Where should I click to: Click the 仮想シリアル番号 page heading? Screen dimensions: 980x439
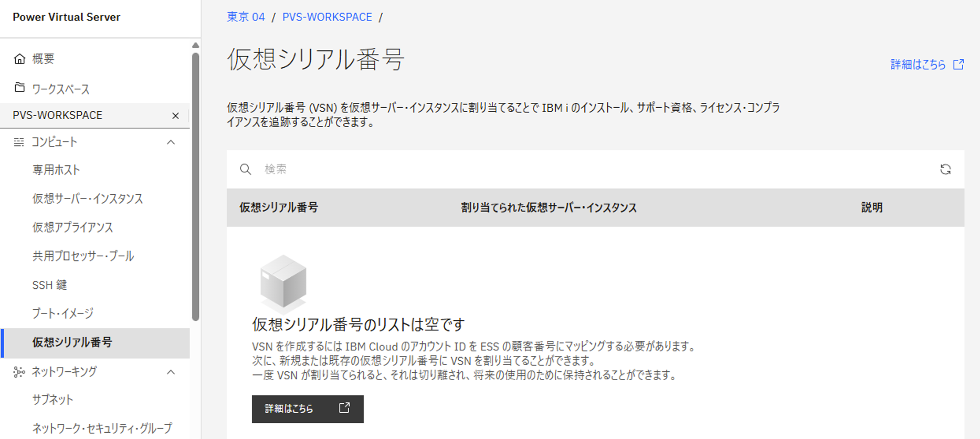coord(315,59)
